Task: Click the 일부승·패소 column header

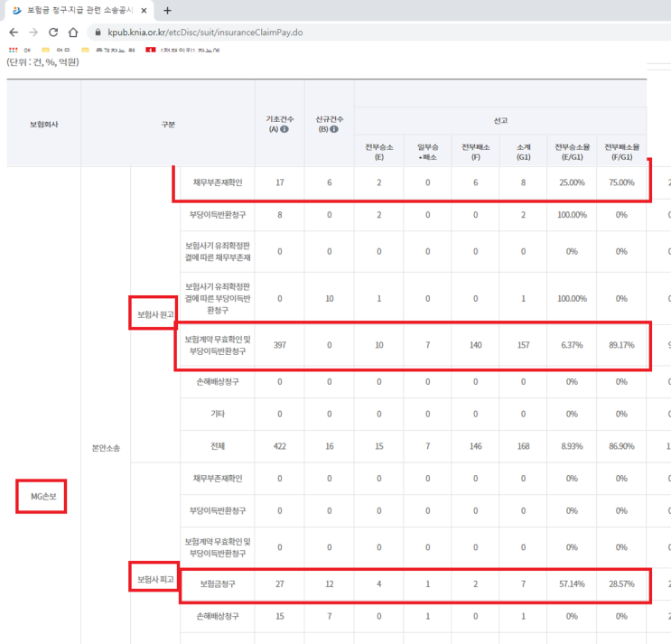Action: [427, 152]
